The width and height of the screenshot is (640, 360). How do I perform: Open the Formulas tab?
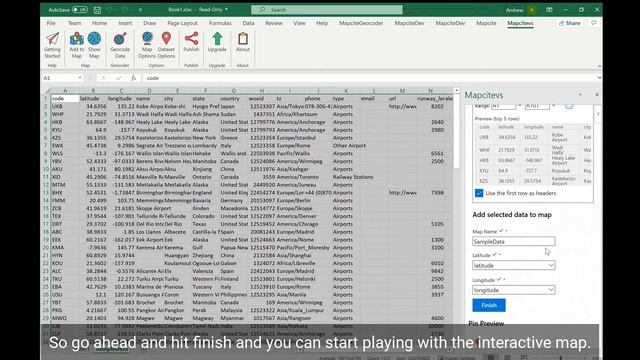point(220,23)
